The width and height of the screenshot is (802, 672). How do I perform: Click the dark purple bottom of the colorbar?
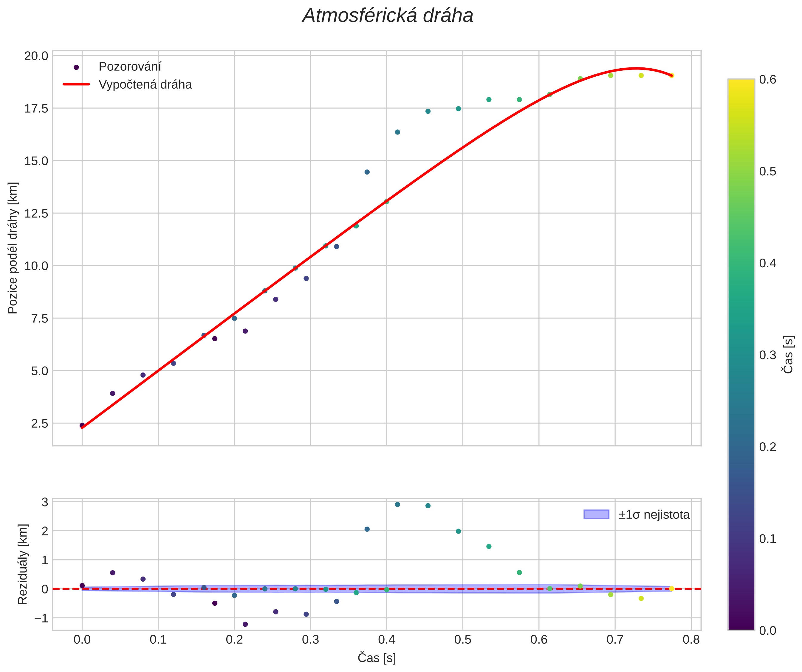pos(741,626)
